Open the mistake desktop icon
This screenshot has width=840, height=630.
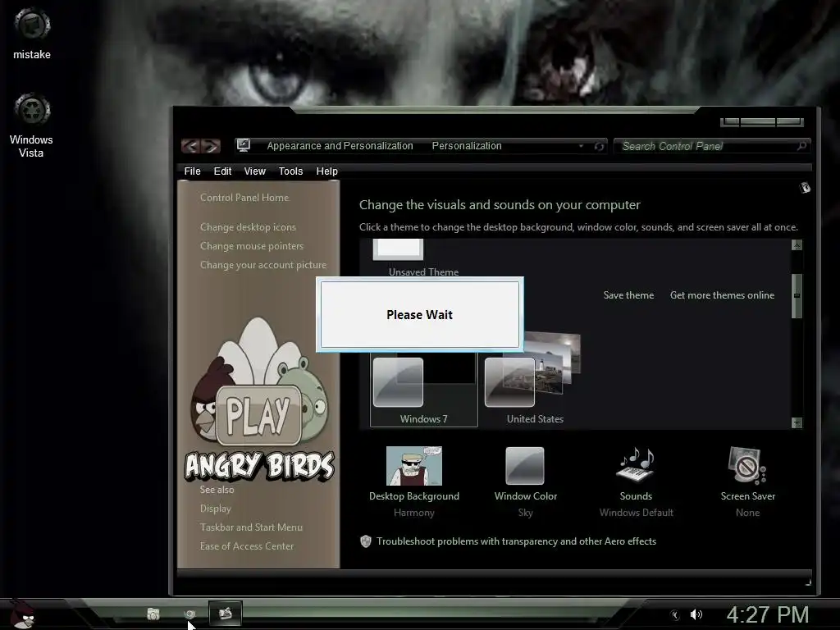(x=32, y=33)
